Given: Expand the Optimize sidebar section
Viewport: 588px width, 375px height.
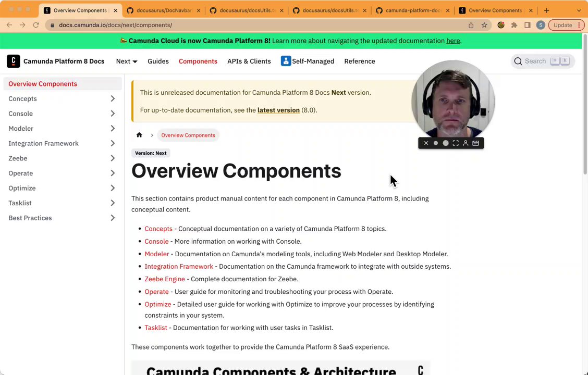Looking at the screenshot, I should (113, 188).
